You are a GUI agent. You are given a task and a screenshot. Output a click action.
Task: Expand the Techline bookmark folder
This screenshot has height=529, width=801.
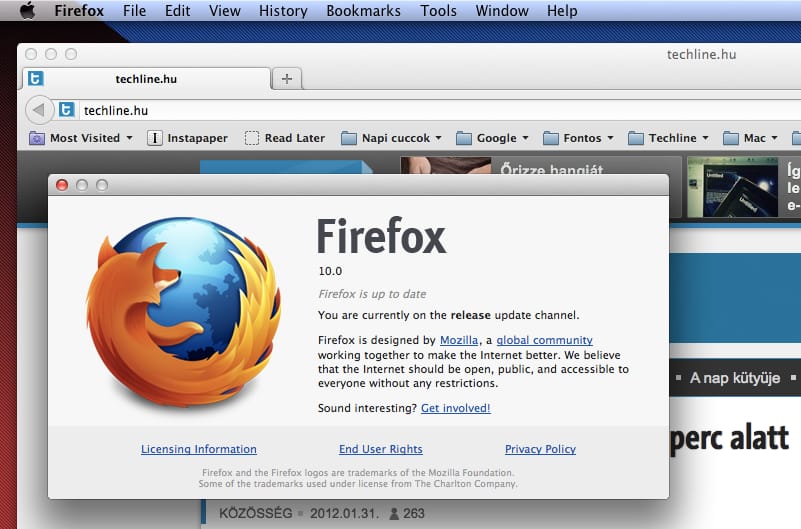(668, 138)
